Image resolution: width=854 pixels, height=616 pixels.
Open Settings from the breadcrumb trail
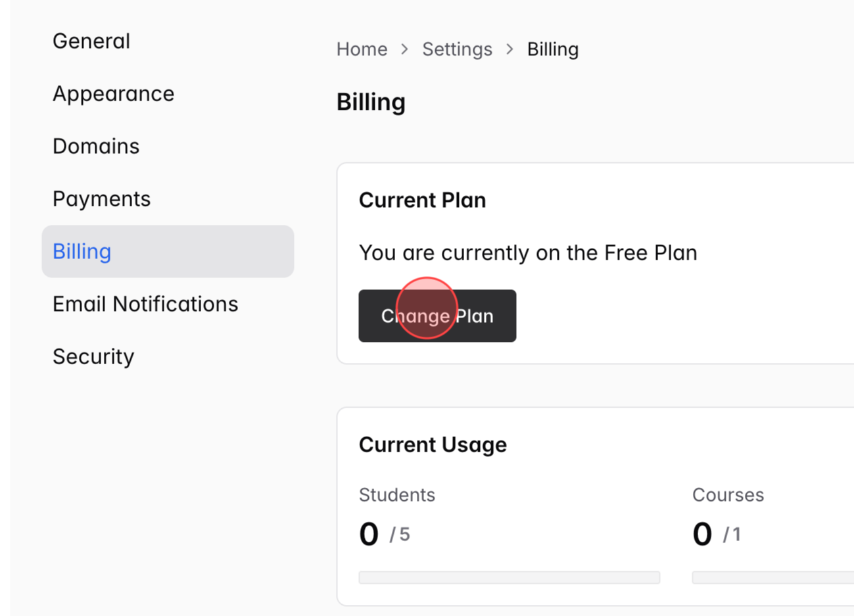point(457,49)
